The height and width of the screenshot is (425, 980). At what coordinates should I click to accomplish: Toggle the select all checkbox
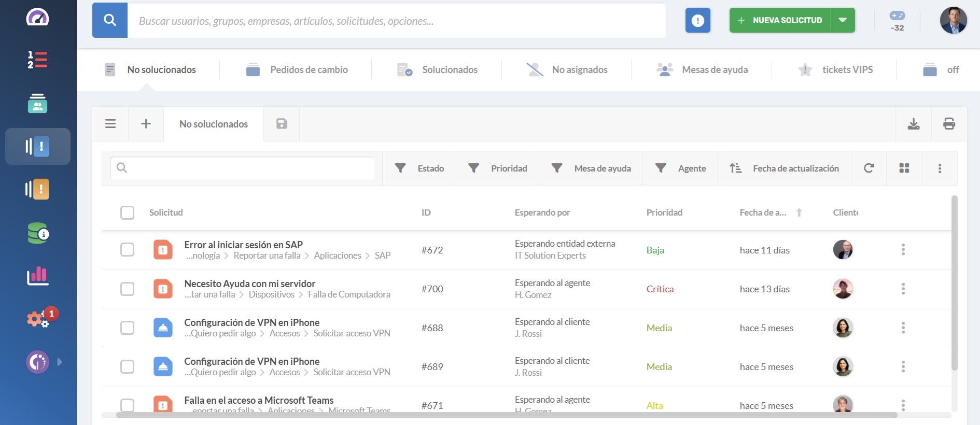coord(127,212)
